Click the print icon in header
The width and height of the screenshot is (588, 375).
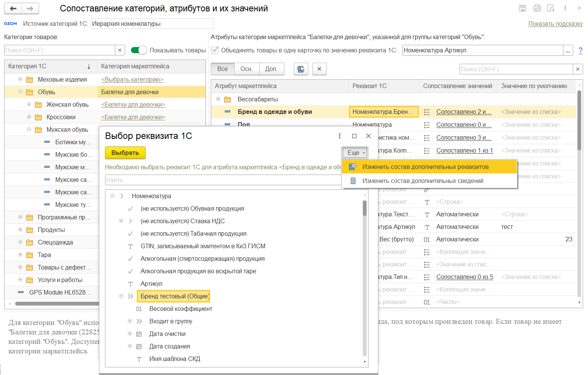pyautogui.click(x=537, y=8)
